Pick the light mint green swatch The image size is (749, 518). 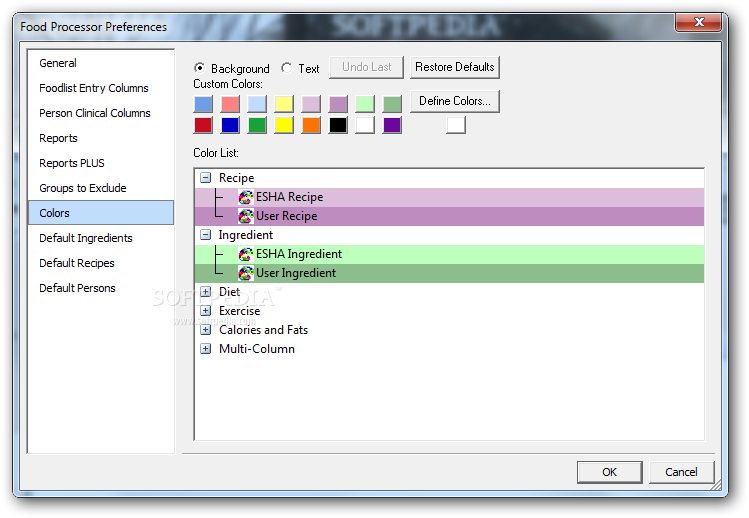pos(365,104)
